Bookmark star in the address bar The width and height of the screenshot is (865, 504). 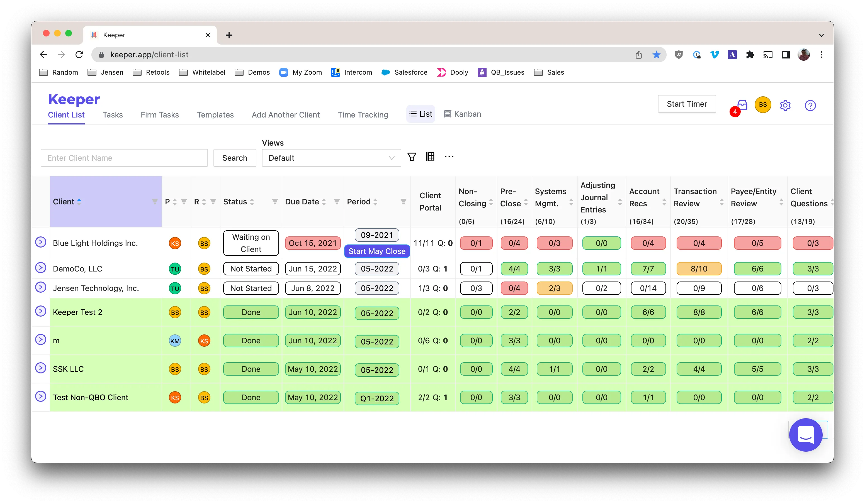(656, 55)
